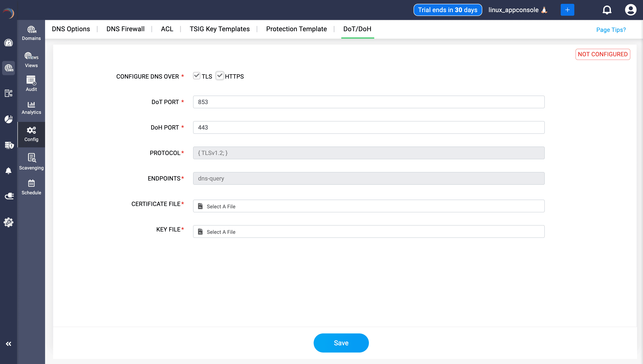Open the Analytics pie chart module

pos(9,119)
